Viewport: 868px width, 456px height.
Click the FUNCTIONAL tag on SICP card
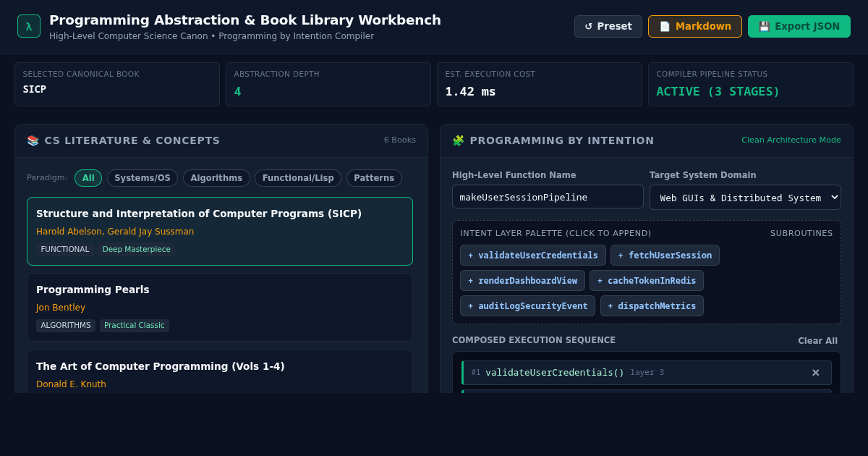click(65, 250)
